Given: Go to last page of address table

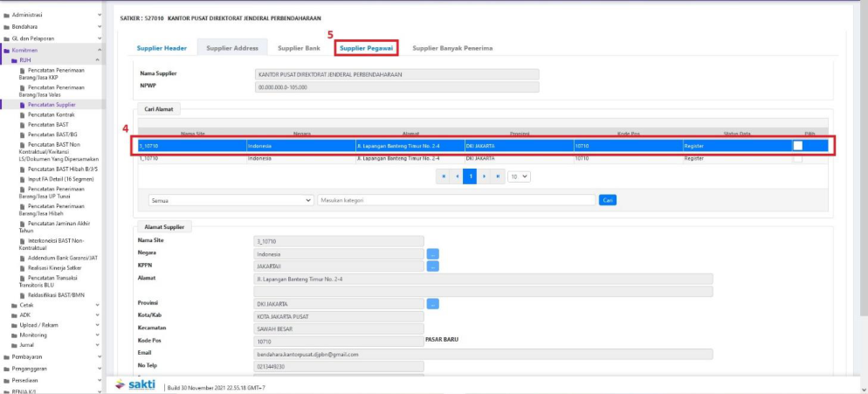Looking at the screenshot, I should tap(499, 176).
